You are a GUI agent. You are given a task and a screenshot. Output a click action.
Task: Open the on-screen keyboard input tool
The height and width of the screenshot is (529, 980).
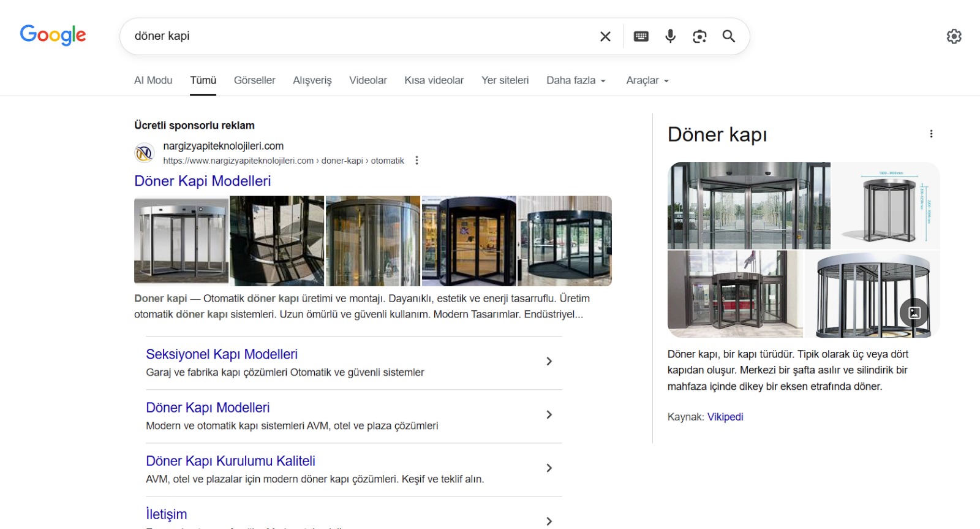(x=641, y=36)
